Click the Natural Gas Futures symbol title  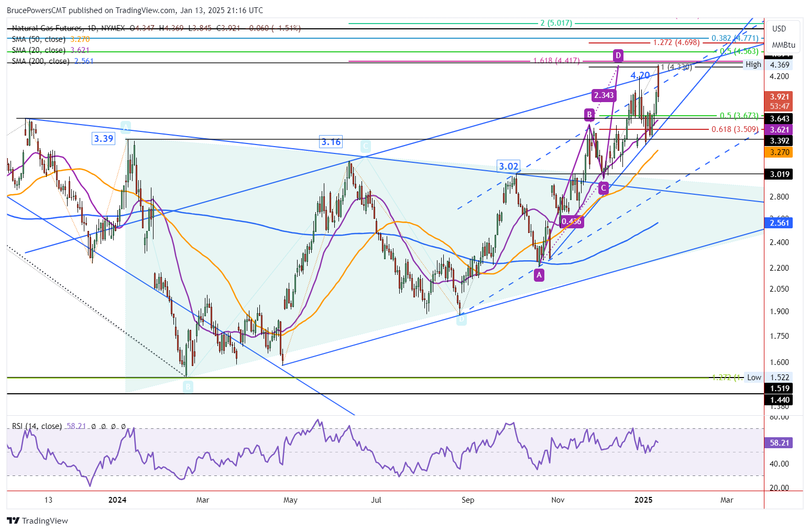47,28
